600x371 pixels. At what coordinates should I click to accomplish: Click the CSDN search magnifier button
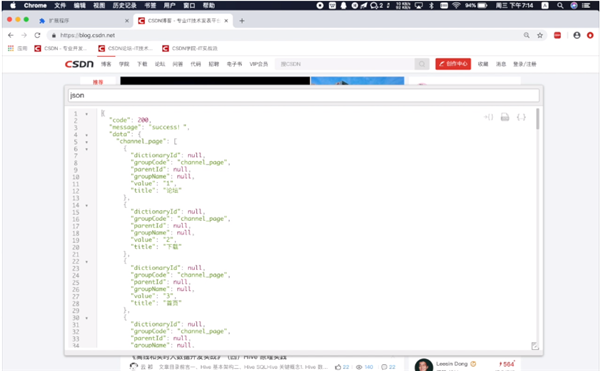click(x=422, y=64)
